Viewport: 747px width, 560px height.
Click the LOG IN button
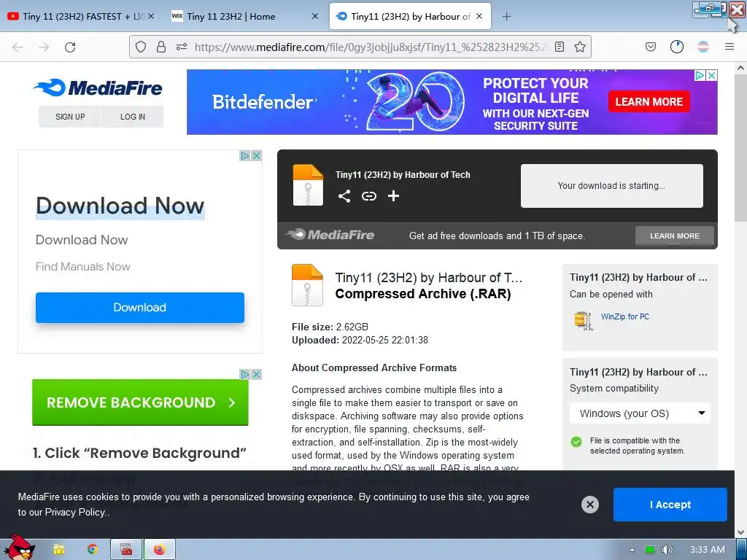(133, 117)
